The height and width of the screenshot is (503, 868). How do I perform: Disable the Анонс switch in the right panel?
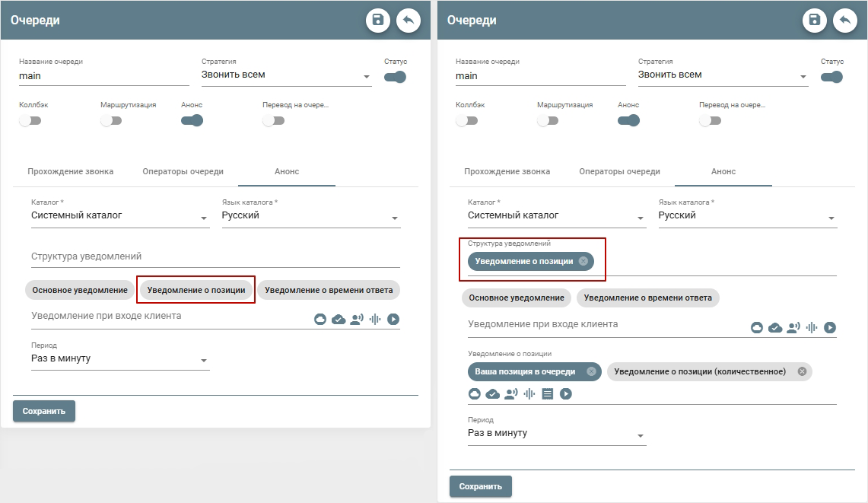coord(628,120)
